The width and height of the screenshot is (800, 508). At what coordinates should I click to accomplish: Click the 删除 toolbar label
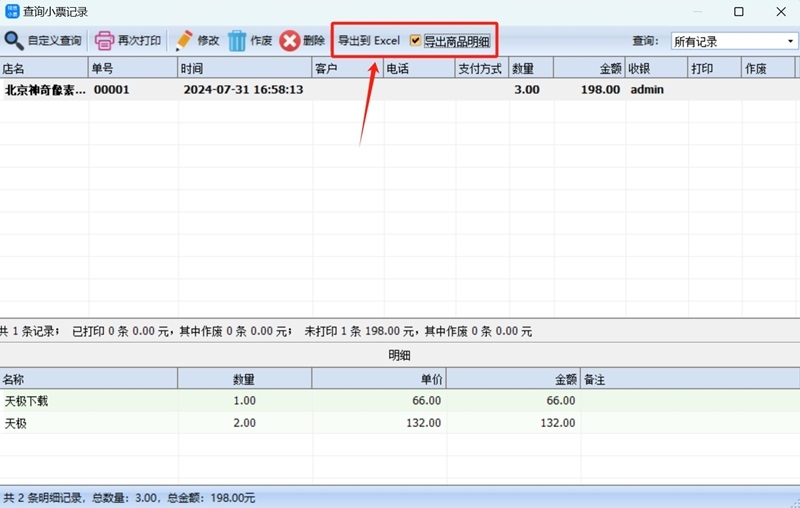[314, 40]
